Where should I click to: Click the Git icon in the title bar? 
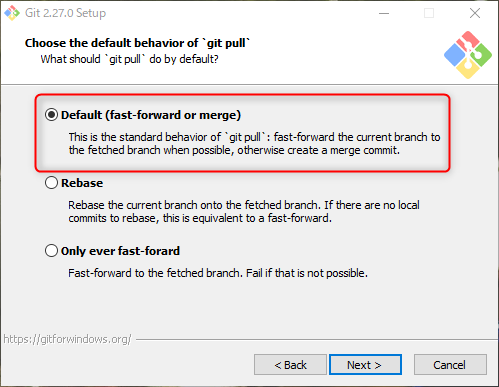pos(12,13)
